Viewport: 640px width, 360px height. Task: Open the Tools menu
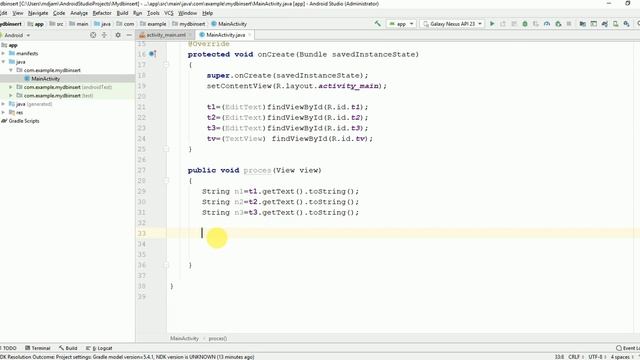pyautogui.click(x=153, y=13)
